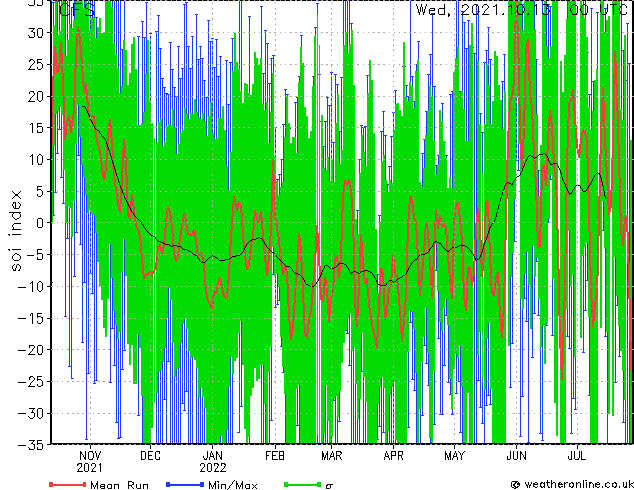Click the APR x-axis label

tap(393, 456)
